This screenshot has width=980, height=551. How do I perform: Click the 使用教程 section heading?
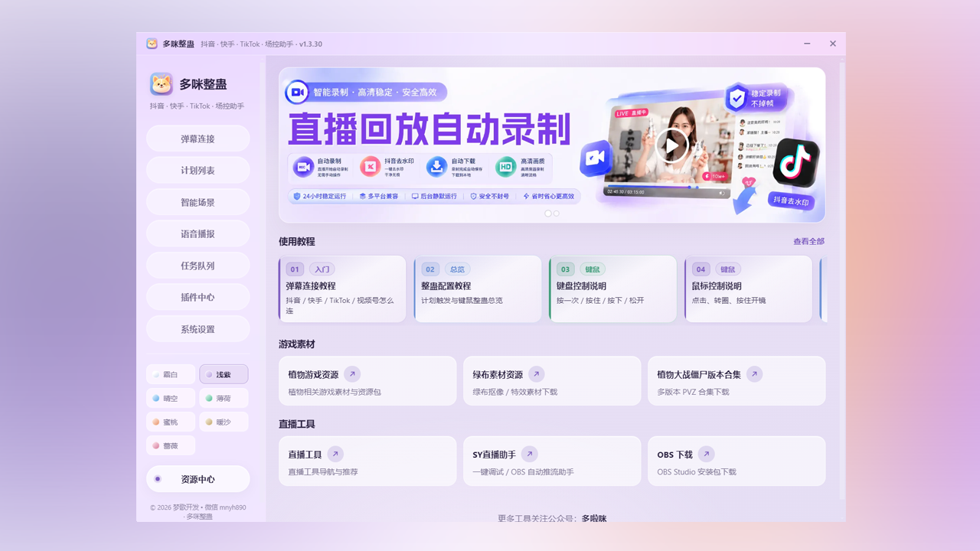[297, 241]
